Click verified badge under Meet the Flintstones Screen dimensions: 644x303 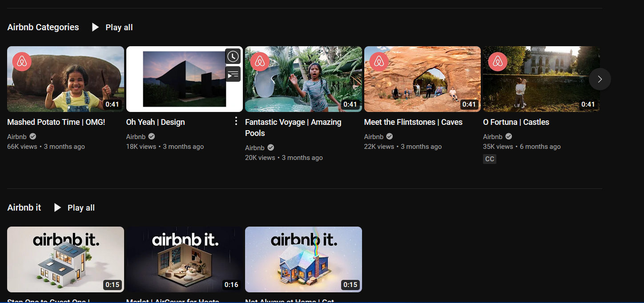click(x=390, y=136)
